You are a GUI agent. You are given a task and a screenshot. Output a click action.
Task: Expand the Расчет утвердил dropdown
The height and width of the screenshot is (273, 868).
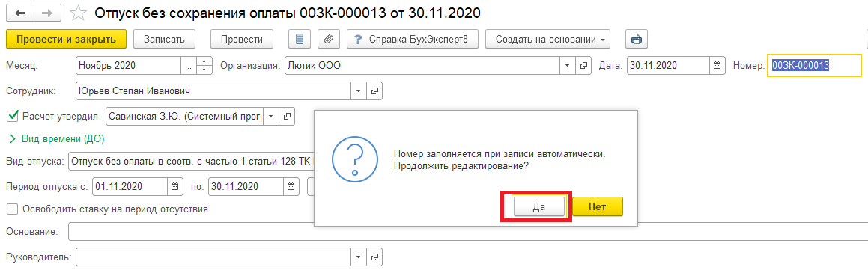(x=270, y=117)
